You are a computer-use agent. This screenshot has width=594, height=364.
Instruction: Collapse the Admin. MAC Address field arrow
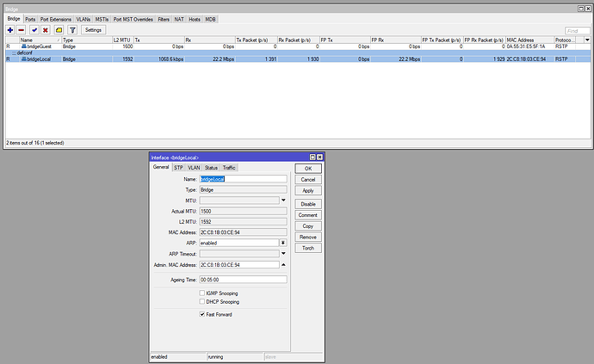(x=283, y=265)
